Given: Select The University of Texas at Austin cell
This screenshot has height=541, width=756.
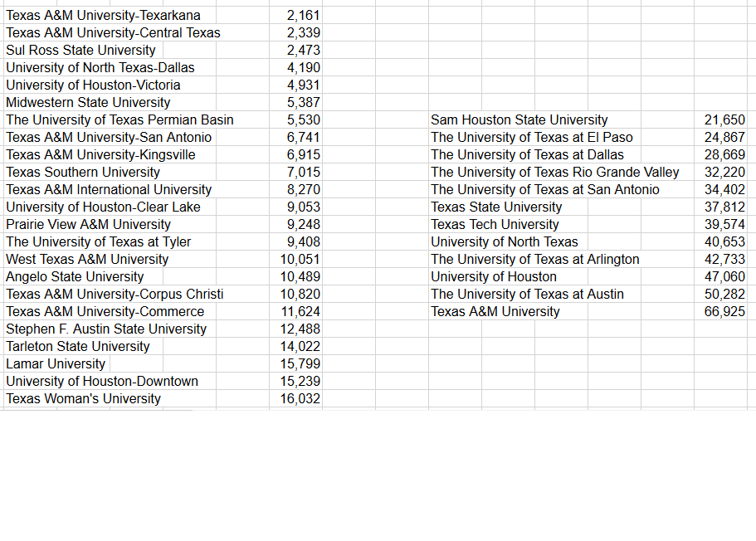Looking at the screenshot, I should [527, 295].
